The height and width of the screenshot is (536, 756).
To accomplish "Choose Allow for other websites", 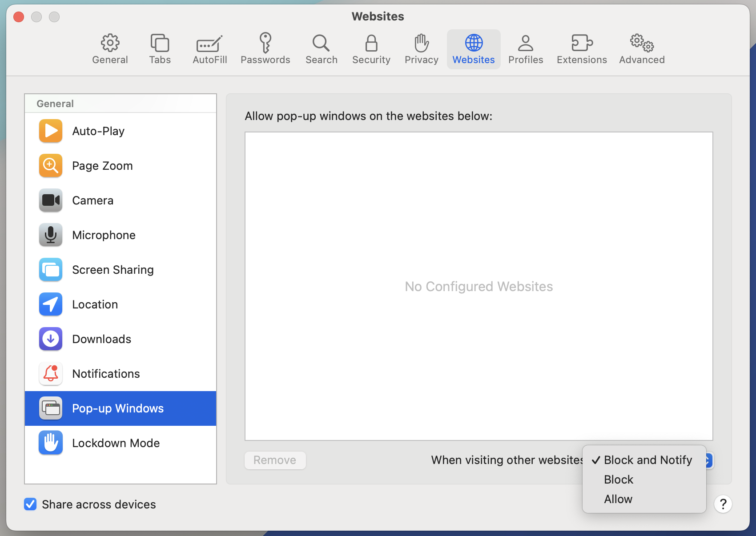I will [618, 499].
